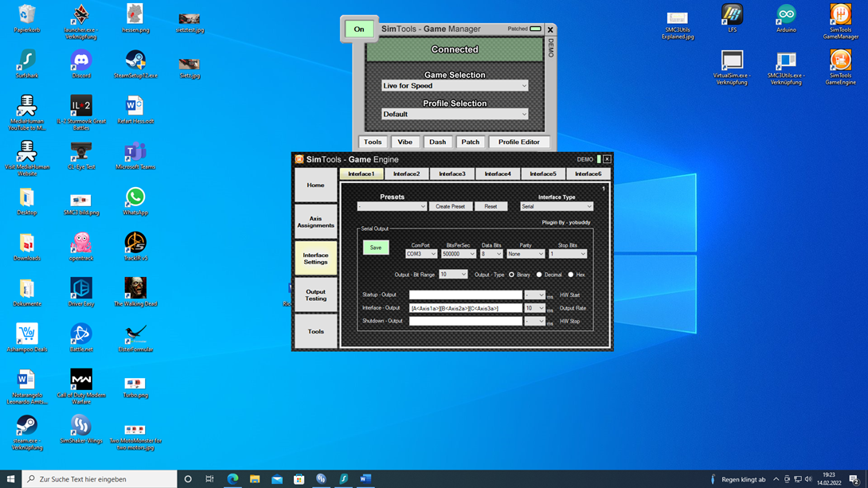The width and height of the screenshot is (868, 488).
Task: Click the LFS desktop icon
Action: (732, 18)
